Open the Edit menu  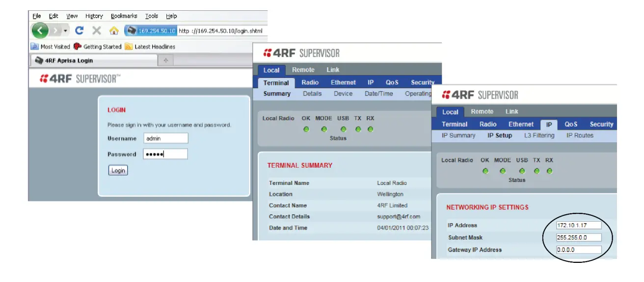[x=54, y=16]
